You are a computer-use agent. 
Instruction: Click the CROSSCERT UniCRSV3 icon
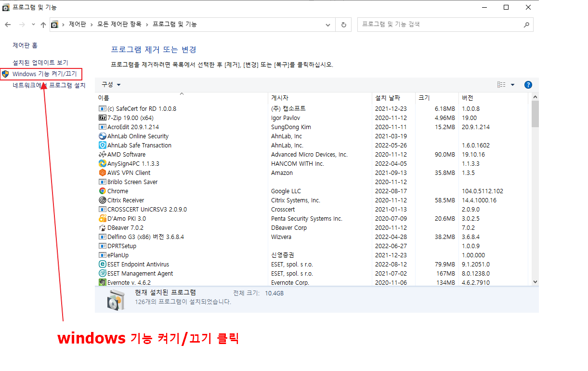coord(102,209)
